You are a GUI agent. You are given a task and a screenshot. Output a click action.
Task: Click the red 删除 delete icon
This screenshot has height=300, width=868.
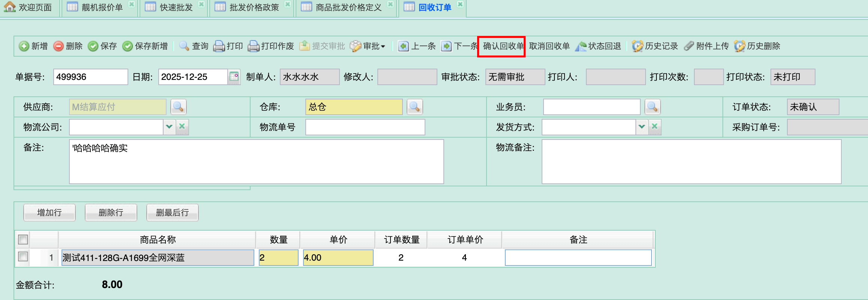click(59, 46)
